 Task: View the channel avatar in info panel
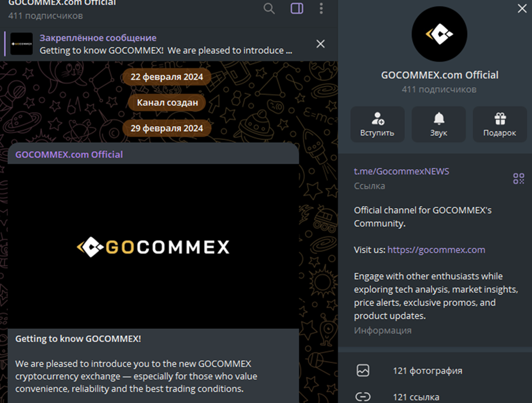(439, 34)
